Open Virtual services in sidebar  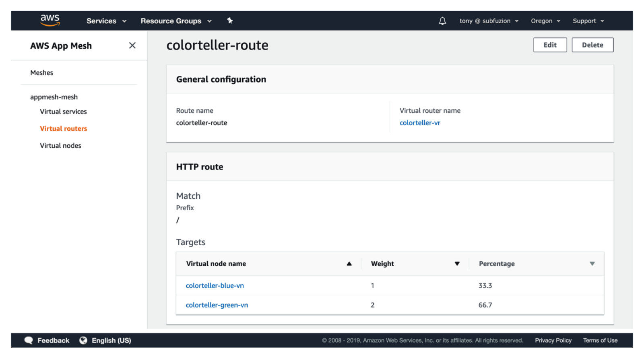click(x=63, y=112)
